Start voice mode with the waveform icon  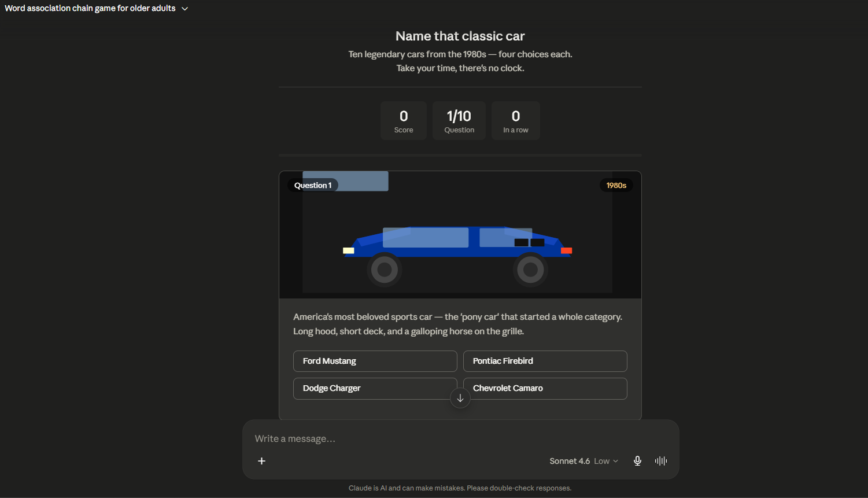pyautogui.click(x=661, y=461)
